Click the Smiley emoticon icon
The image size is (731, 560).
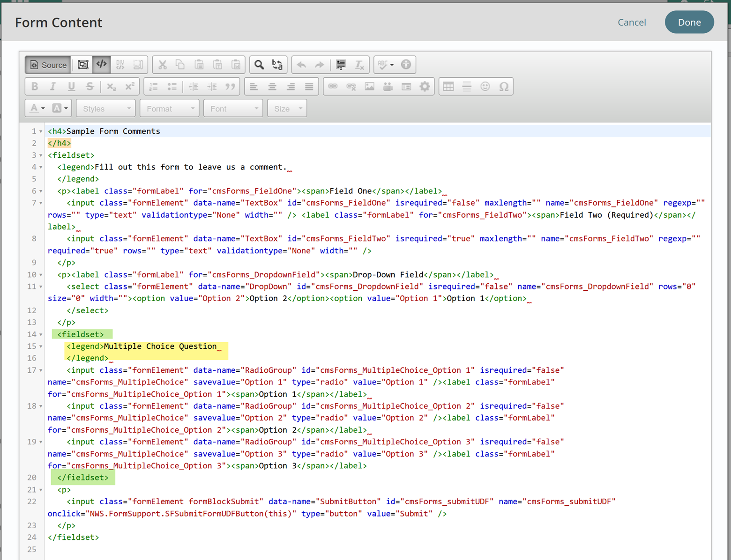pyautogui.click(x=485, y=87)
